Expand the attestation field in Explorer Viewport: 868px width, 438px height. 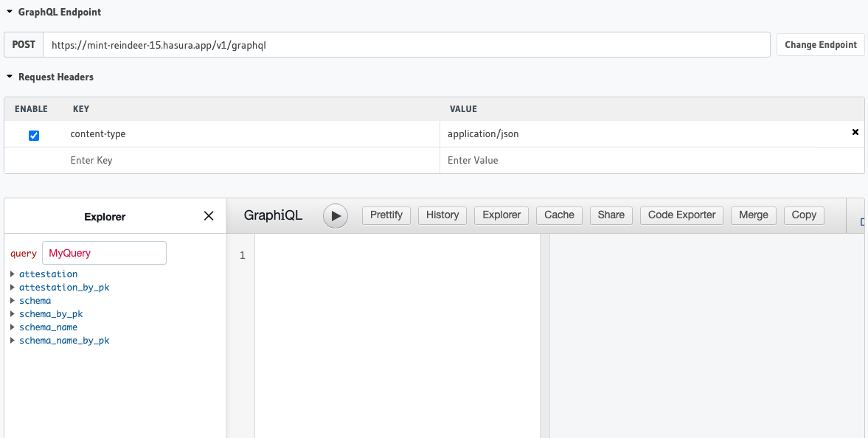pos(13,274)
